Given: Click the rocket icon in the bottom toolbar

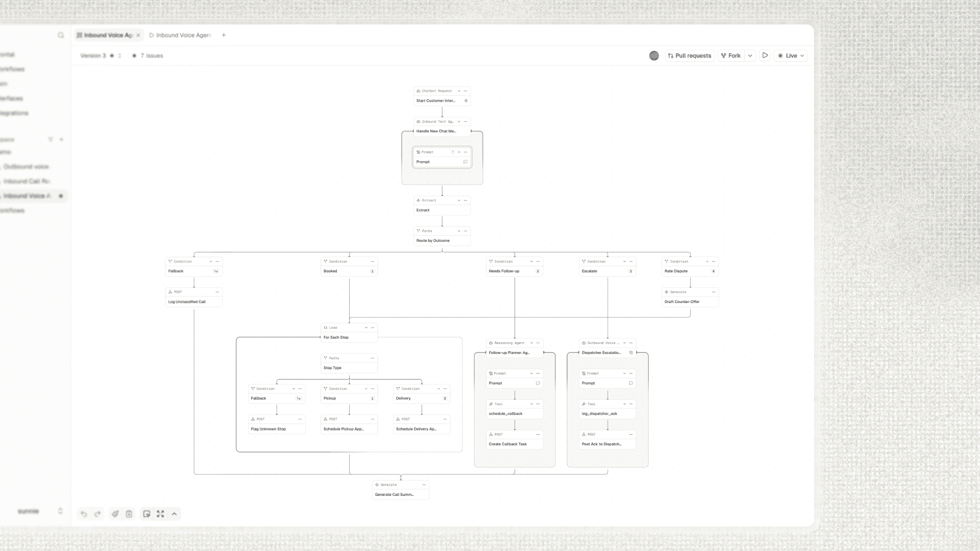Looking at the screenshot, I should pos(115,514).
